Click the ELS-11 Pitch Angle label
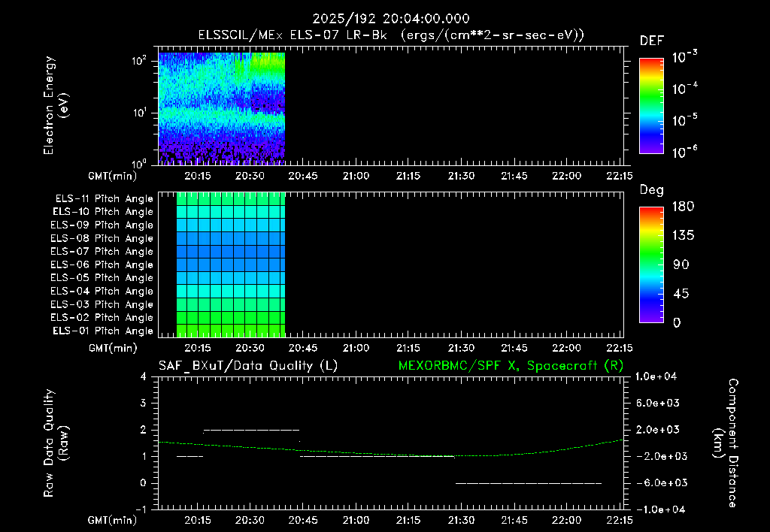The image size is (770, 532). 104,199
